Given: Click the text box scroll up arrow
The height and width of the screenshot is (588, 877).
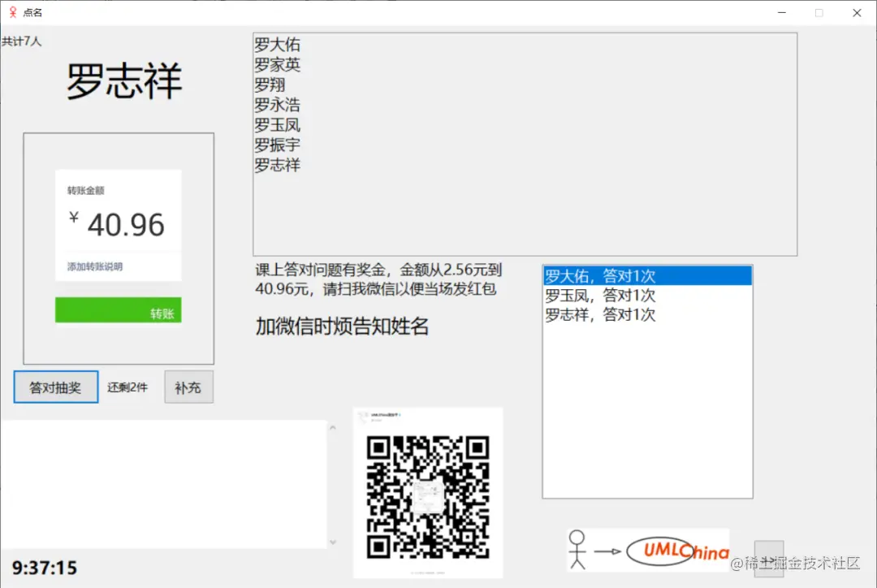Looking at the screenshot, I should click(333, 428).
